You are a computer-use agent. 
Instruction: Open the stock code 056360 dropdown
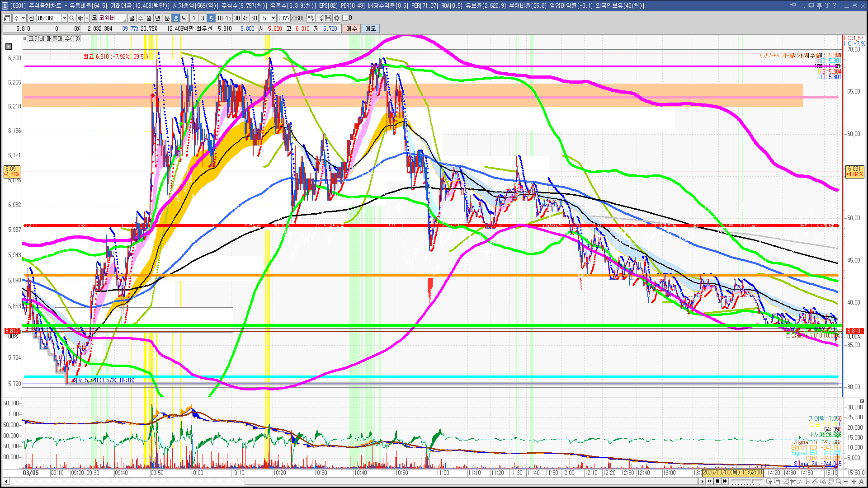(x=64, y=18)
